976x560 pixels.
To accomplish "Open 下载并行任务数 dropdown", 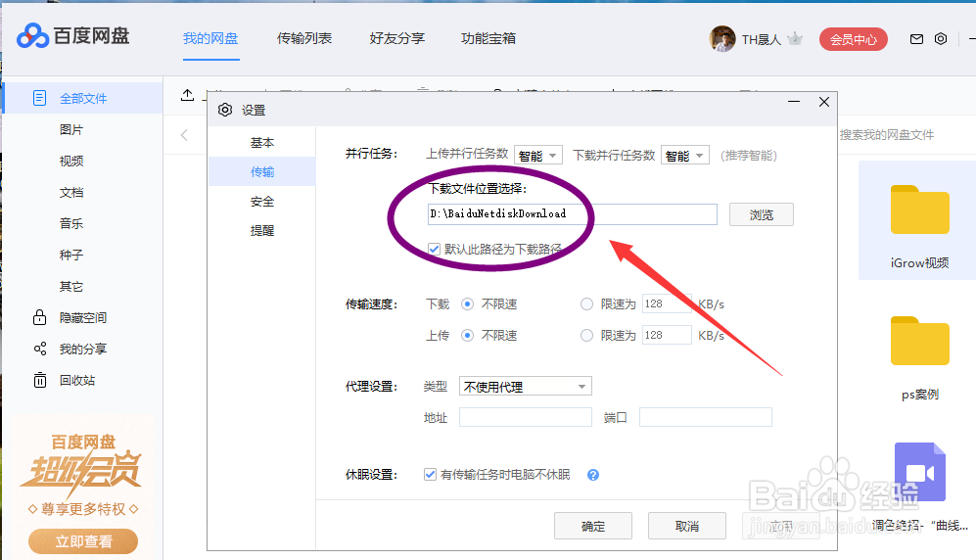I will click(685, 155).
